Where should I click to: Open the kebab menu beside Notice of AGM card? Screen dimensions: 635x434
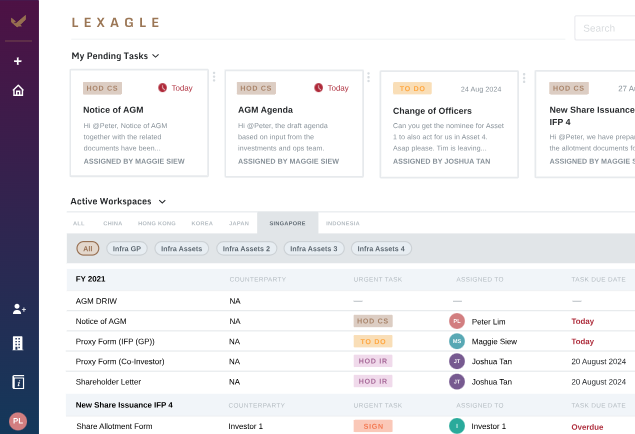click(x=214, y=77)
